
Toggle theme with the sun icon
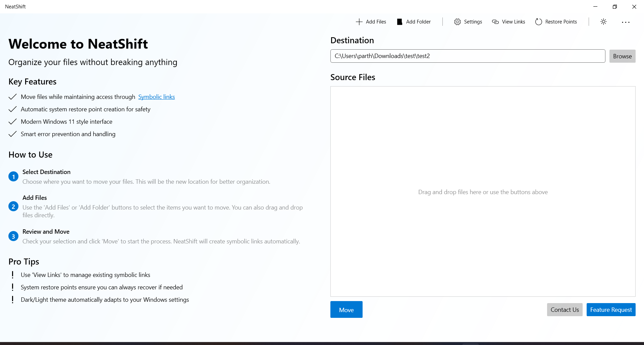click(603, 22)
